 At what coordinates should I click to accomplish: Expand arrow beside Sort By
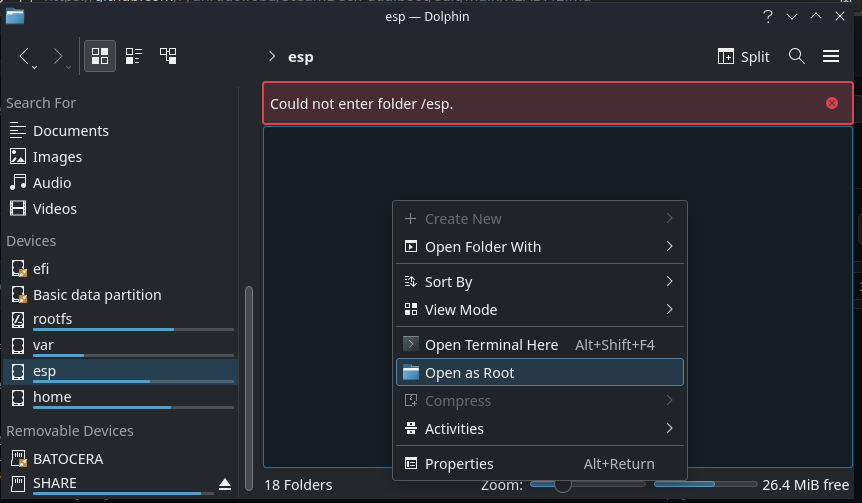click(x=669, y=281)
